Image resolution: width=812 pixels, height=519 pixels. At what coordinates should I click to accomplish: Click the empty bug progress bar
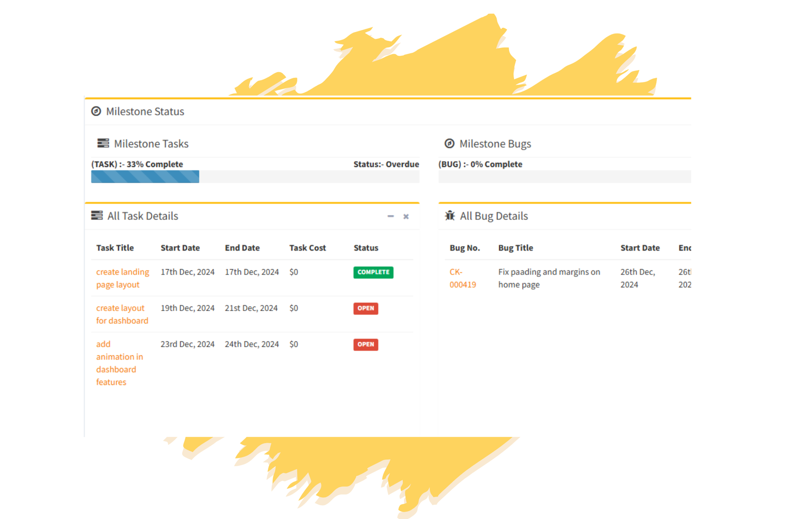(564, 177)
